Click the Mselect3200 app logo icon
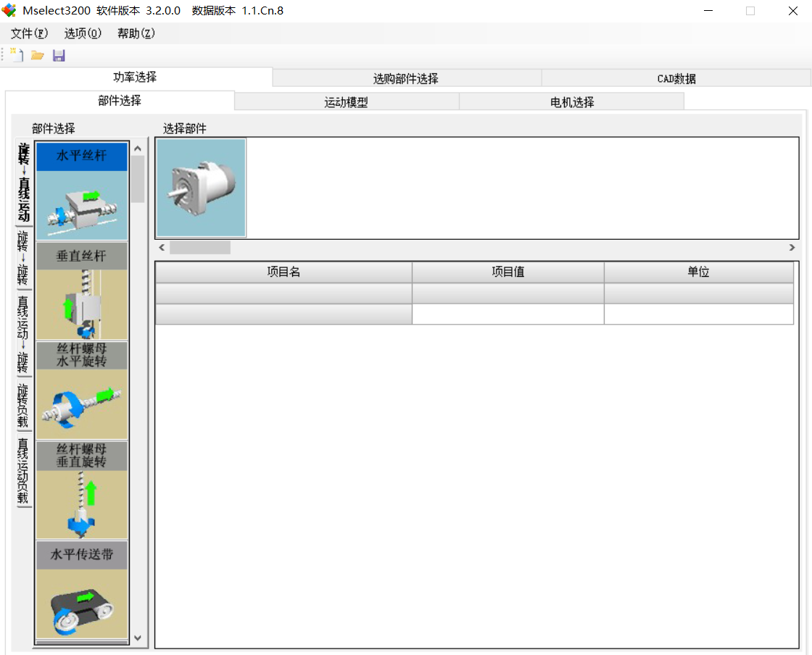 (x=9, y=10)
